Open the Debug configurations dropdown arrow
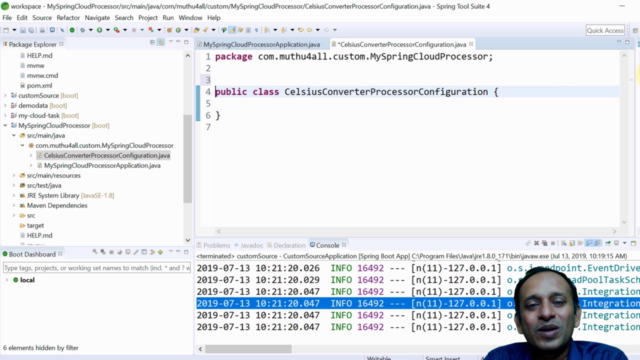The height and width of the screenshot is (360, 640). (x=91, y=30)
